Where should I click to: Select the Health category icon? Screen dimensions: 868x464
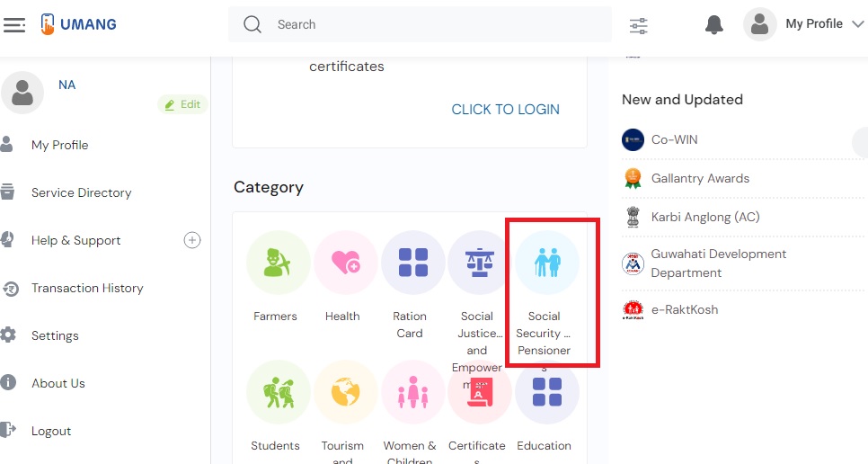pyautogui.click(x=345, y=263)
